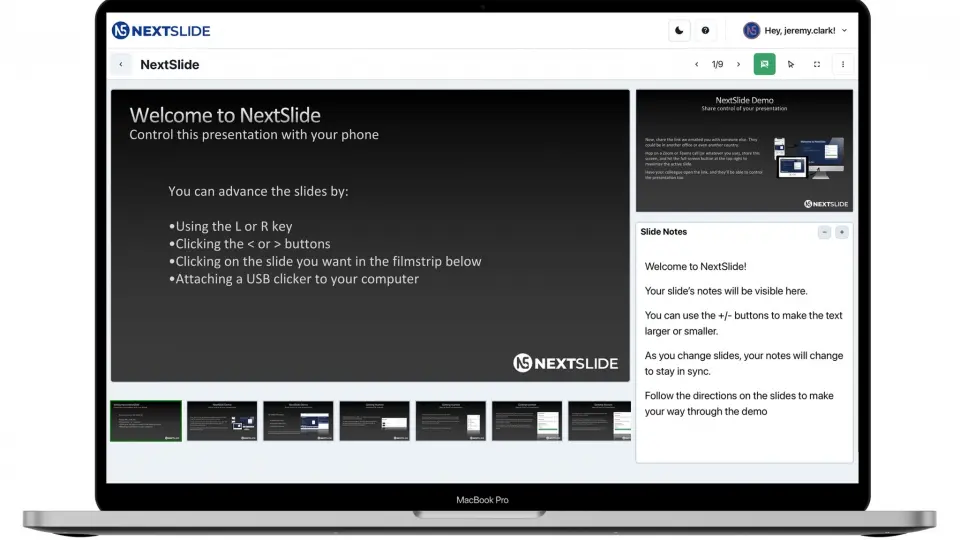Activate the pointer cursor tool
Viewport: 960px width, 540px height.
coord(791,64)
